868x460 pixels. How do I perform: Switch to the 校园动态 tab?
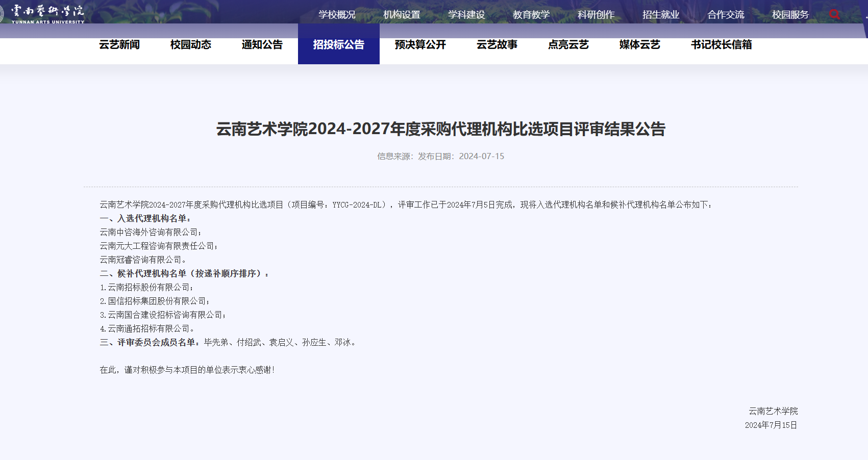point(191,44)
